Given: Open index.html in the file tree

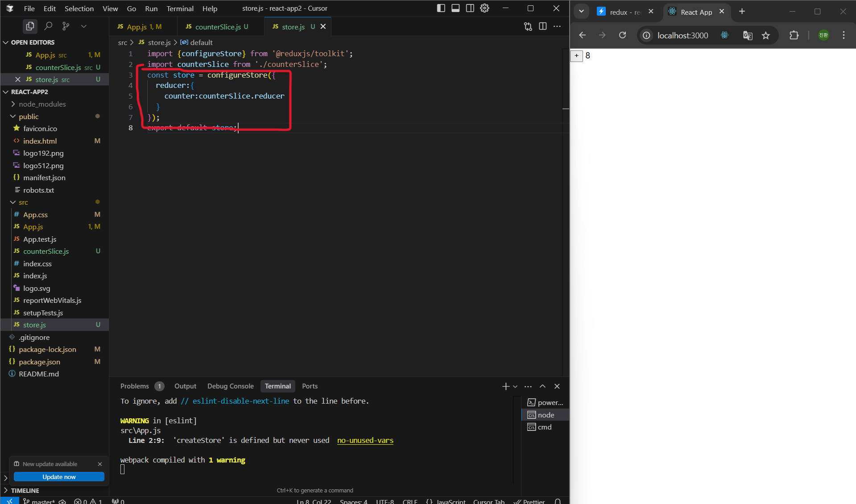Looking at the screenshot, I should pyautogui.click(x=40, y=141).
